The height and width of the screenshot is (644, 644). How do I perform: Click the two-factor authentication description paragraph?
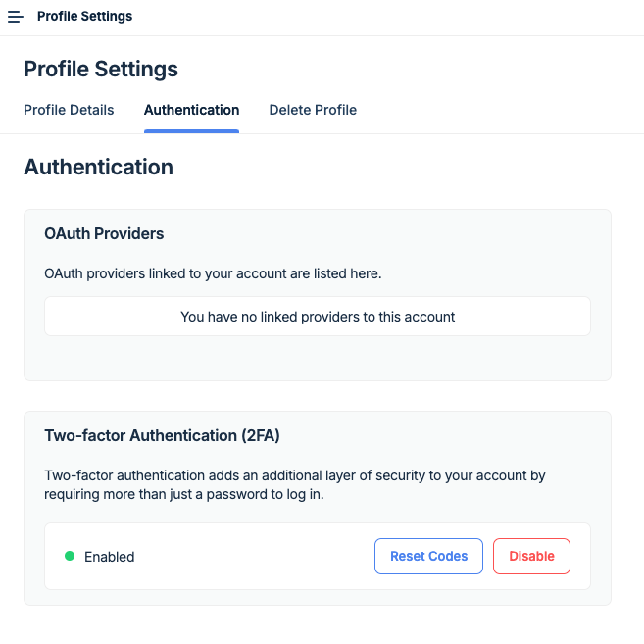point(294,484)
